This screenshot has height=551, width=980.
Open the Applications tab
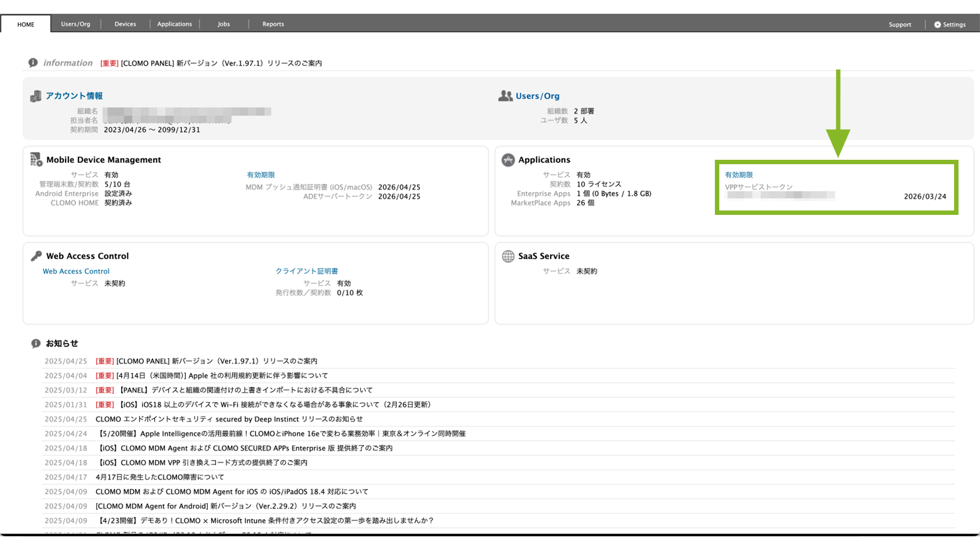coord(174,24)
